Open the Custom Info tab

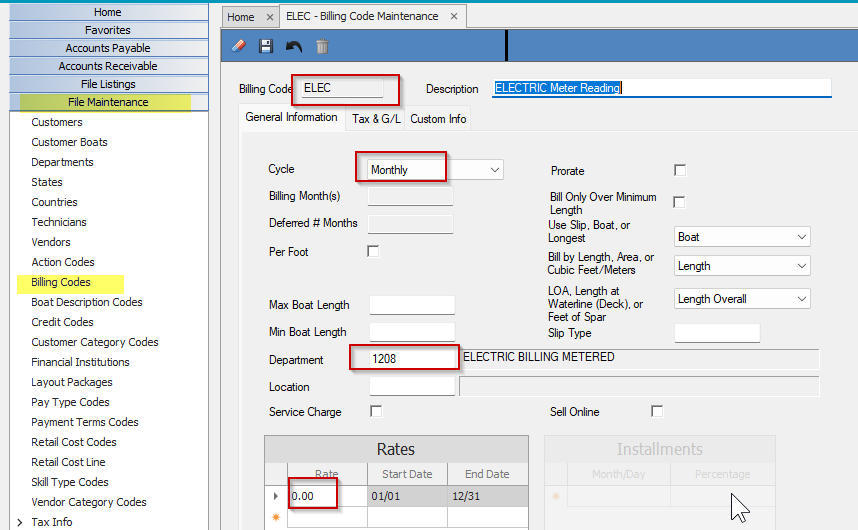click(438, 119)
